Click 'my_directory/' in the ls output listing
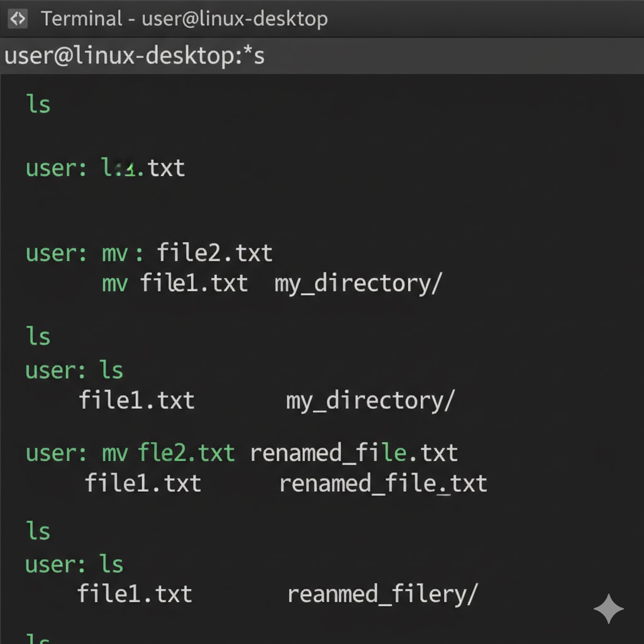The image size is (644, 644). 369,401
